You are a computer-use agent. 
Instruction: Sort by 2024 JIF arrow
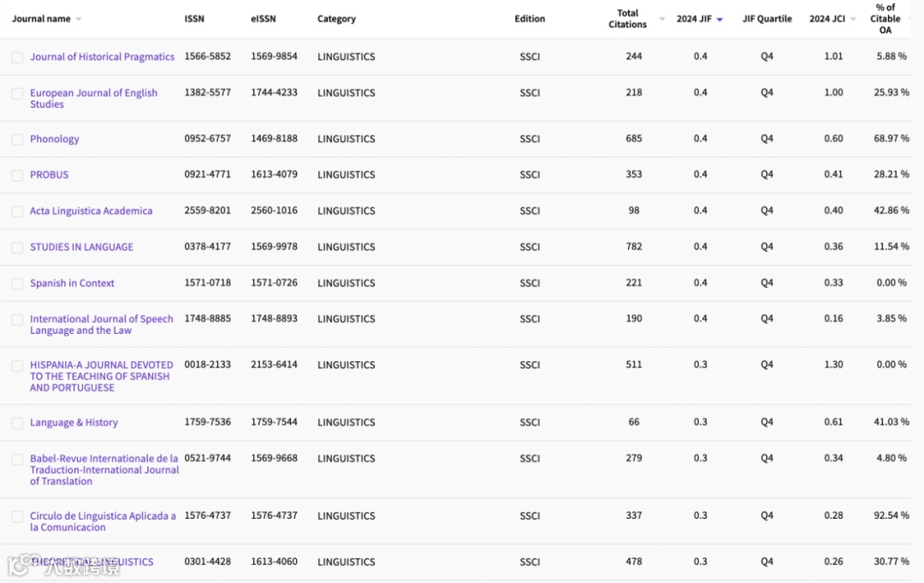(x=720, y=20)
